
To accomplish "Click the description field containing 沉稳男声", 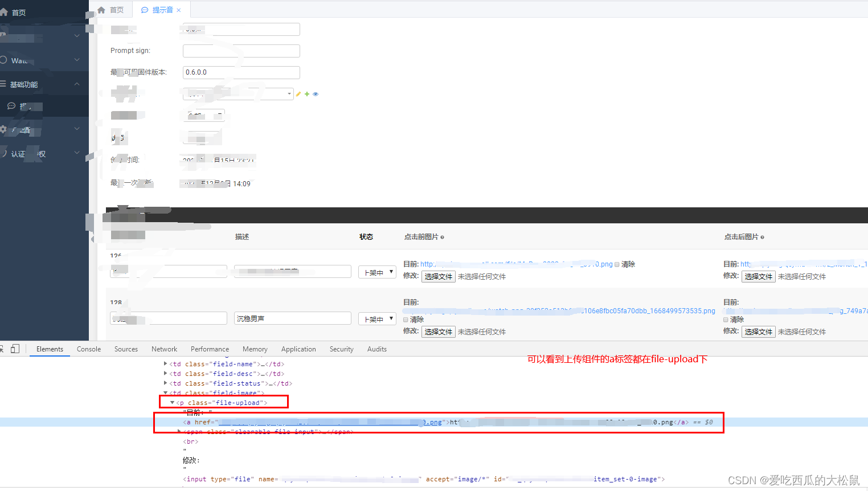I will [293, 318].
